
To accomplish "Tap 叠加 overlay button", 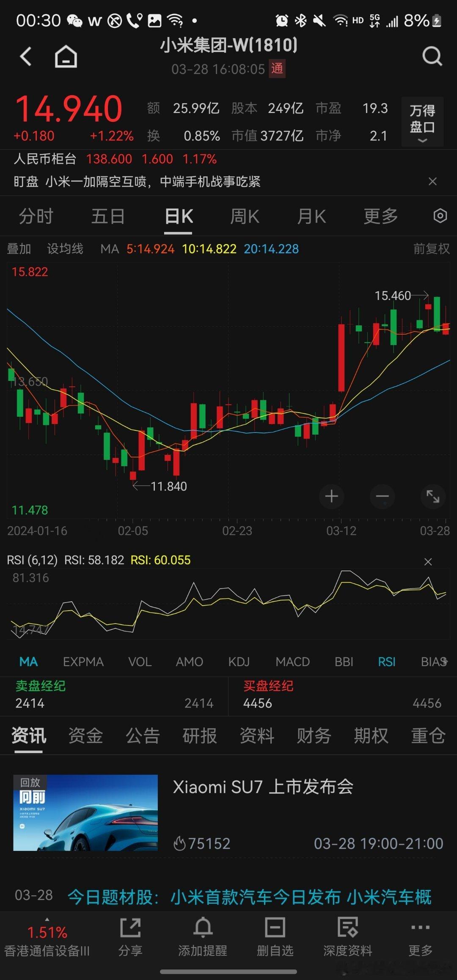I will tap(19, 249).
